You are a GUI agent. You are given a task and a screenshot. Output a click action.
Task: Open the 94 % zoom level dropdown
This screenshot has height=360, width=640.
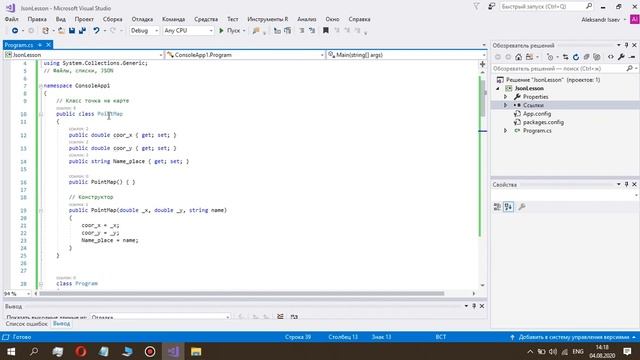[x=17, y=293]
